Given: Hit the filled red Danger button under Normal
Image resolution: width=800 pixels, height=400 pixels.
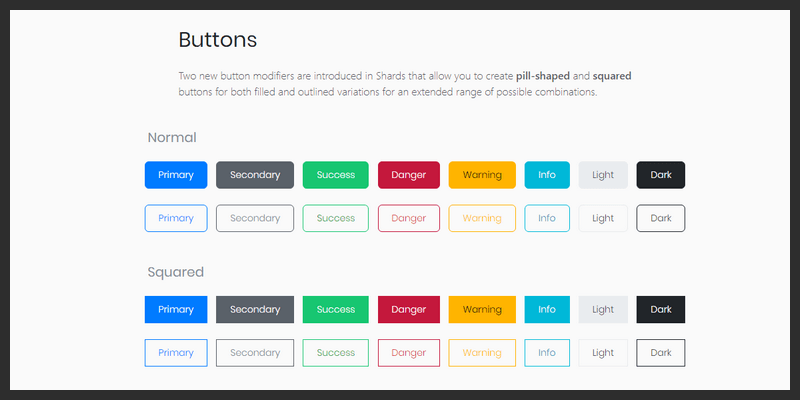Looking at the screenshot, I should (408, 175).
